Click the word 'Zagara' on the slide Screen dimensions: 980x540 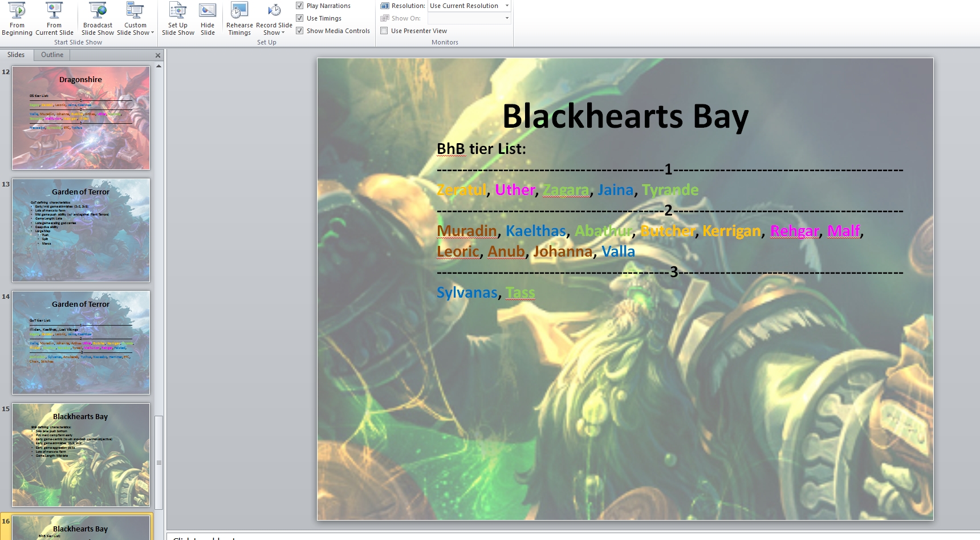point(566,190)
